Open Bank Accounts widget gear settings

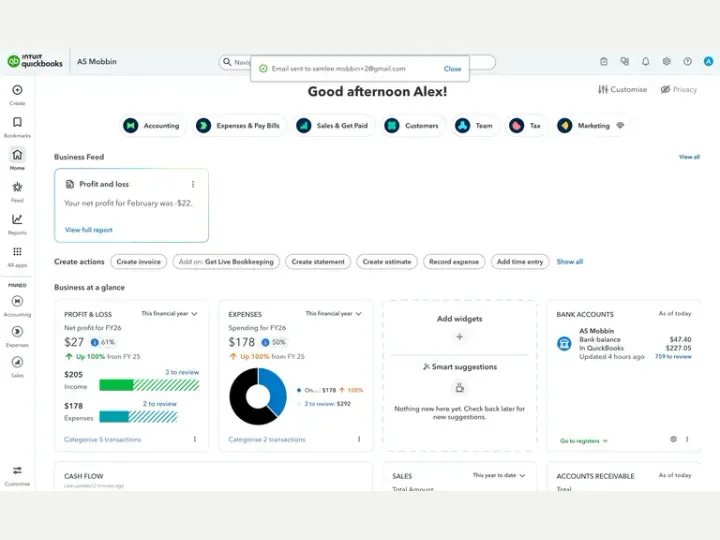click(673, 439)
